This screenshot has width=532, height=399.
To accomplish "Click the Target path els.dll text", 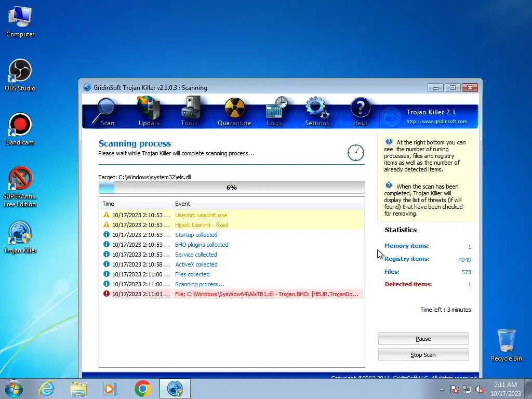I will 144,177.
